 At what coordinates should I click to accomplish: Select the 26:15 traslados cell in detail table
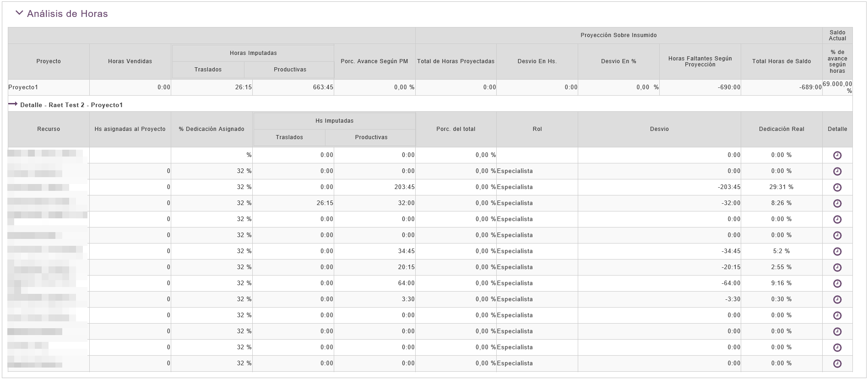tap(293, 203)
